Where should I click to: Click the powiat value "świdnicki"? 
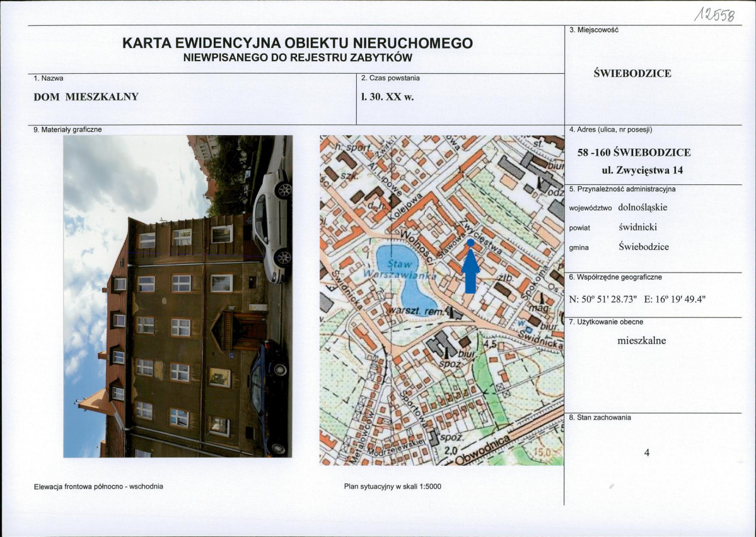pyautogui.click(x=638, y=227)
